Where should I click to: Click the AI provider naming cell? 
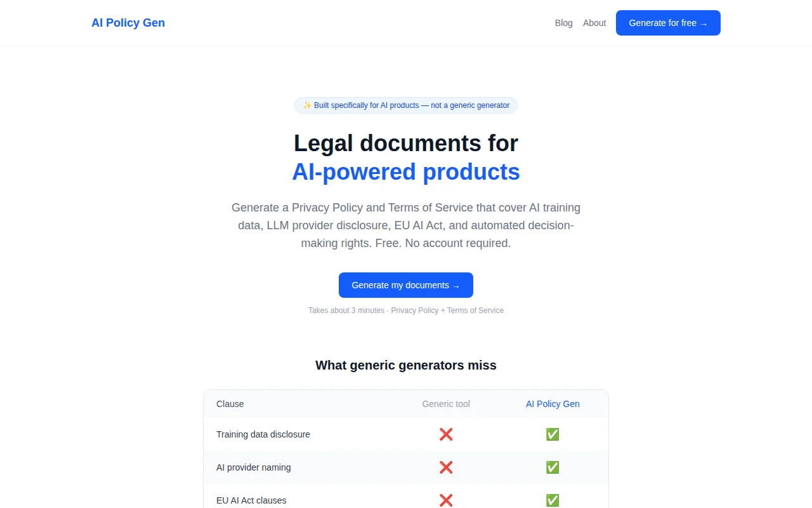254,467
